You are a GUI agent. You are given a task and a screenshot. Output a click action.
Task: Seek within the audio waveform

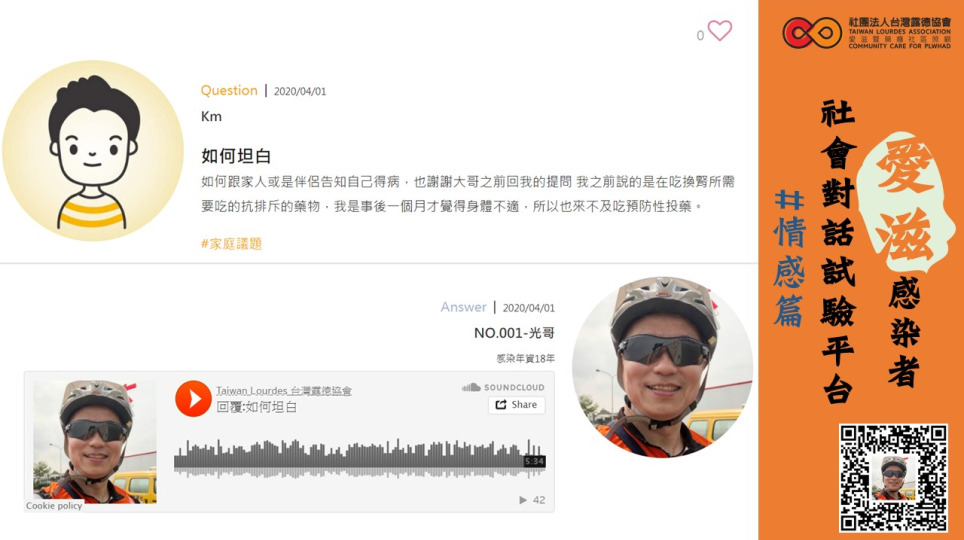pos(360,459)
